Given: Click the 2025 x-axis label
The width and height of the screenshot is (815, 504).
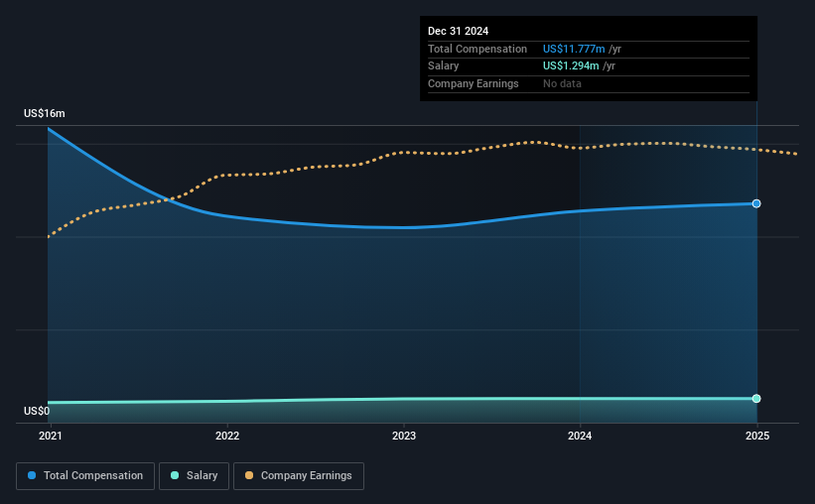Looking at the screenshot, I should (757, 436).
